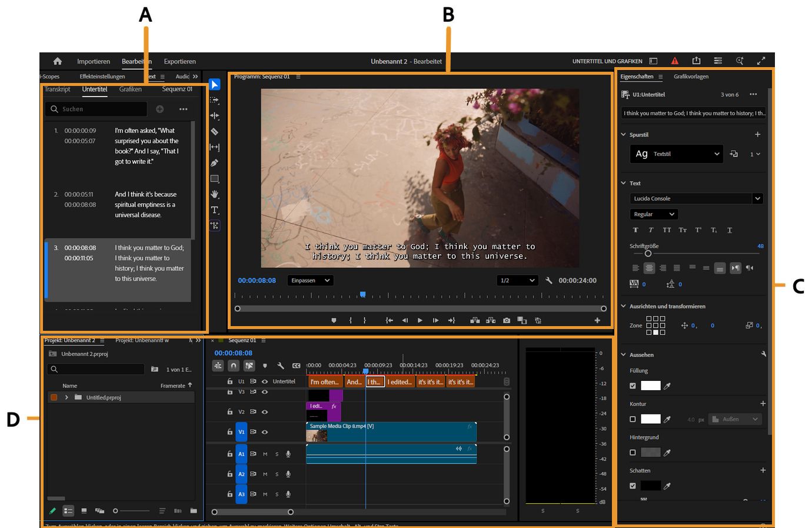This screenshot has height=528, width=812.
Task: Open the Lucida Console font dropdown
Action: [757, 198]
